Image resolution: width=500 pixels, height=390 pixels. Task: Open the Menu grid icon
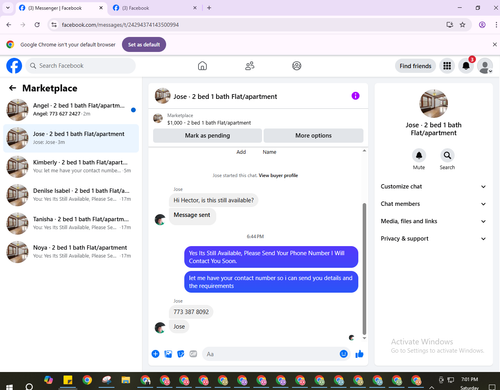pos(447,66)
